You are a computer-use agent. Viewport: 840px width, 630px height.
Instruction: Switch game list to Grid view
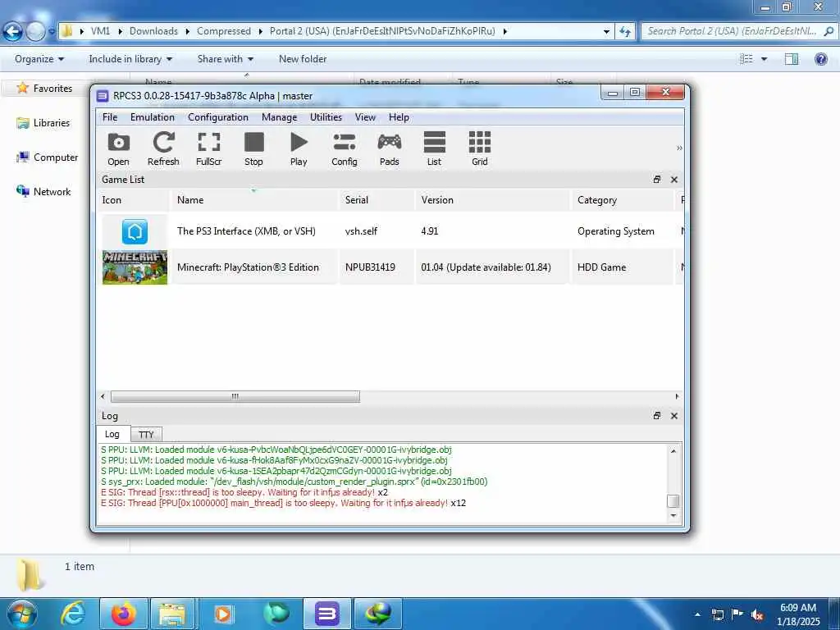click(x=479, y=149)
